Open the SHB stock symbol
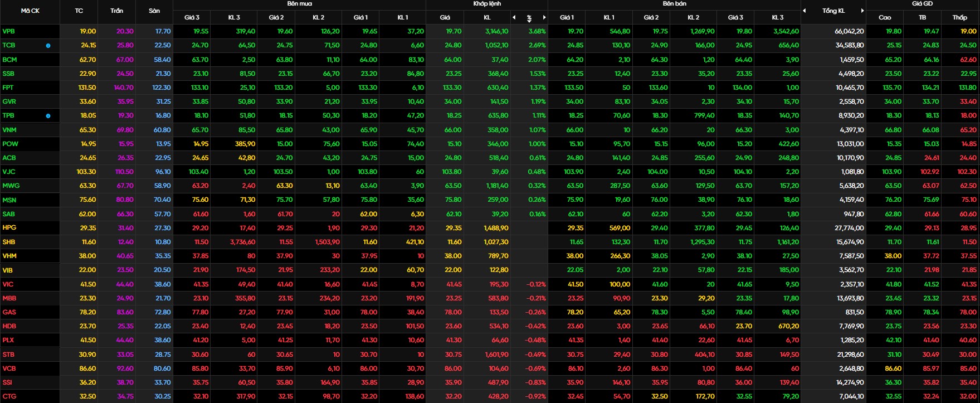 pos(8,242)
